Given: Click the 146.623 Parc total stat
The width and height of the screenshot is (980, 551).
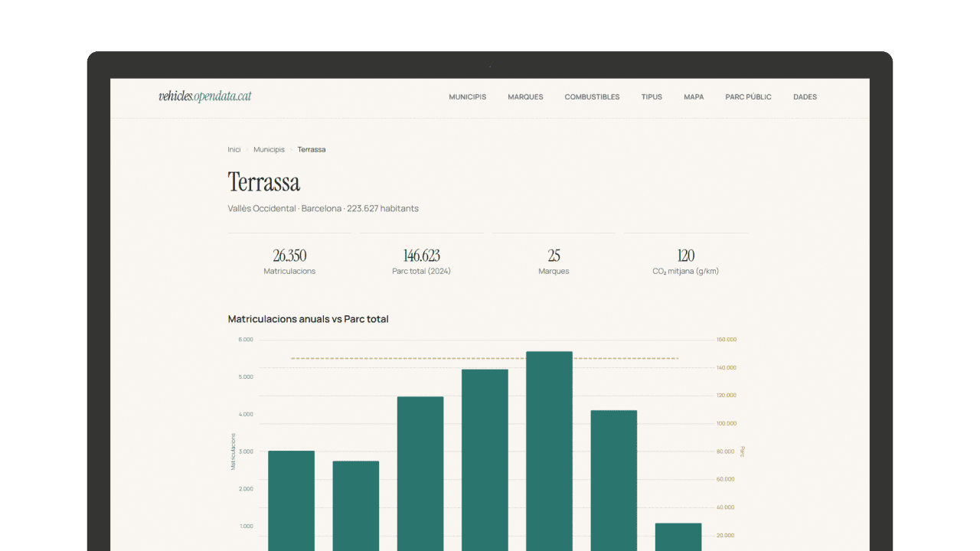Looking at the screenshot, I should coord(421,261).
